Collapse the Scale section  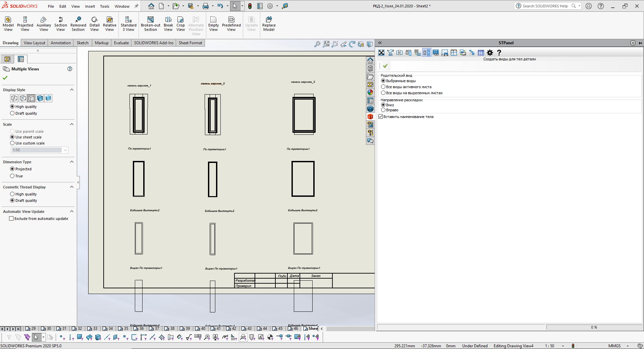coord(71,124)
